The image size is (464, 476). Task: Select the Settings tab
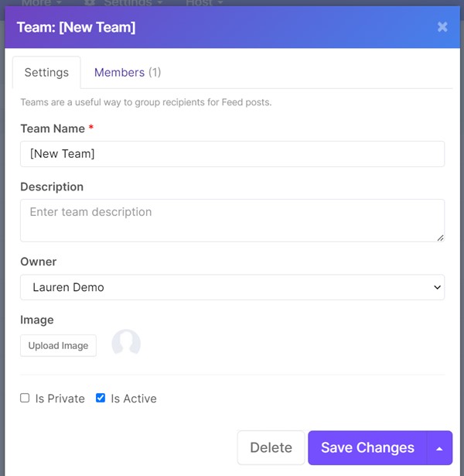pos(46,72)
